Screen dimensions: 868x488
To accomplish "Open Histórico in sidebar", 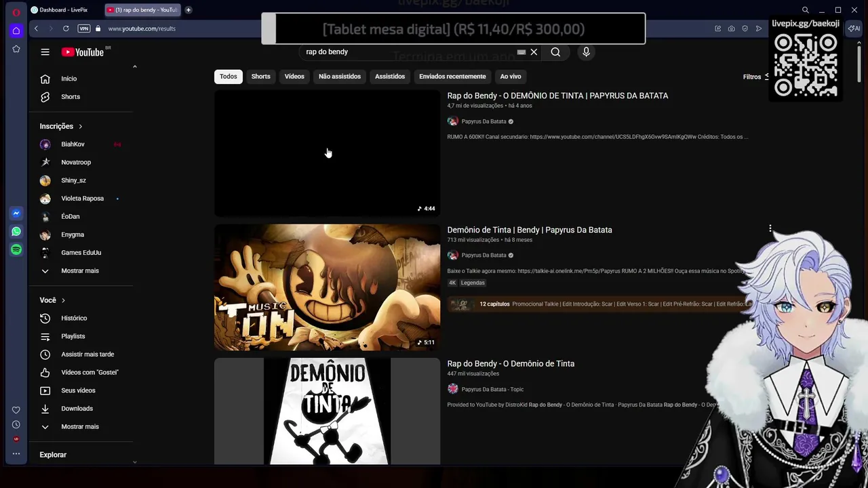I will pyautogui.click(x=81, y=318).
